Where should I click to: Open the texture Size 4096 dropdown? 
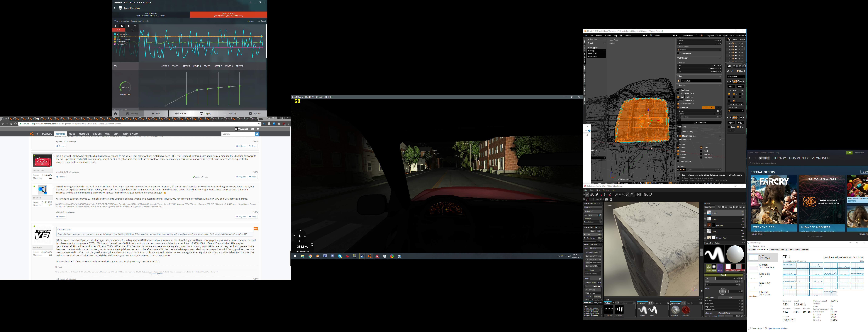click(593, 215)
